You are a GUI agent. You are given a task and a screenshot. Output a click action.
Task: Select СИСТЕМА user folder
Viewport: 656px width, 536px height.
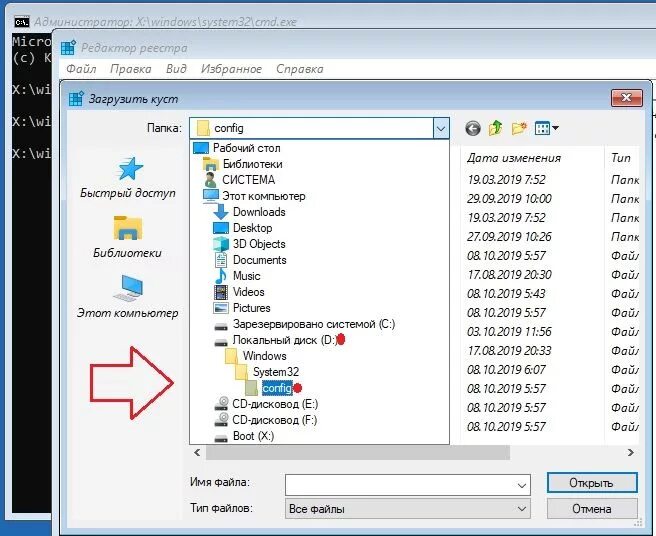(x=248, y=180)
